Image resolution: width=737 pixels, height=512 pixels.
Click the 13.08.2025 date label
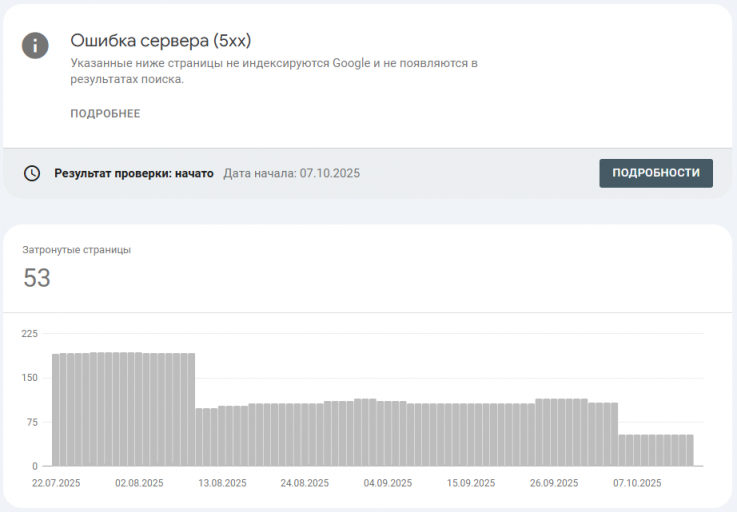tap(222, 483)
